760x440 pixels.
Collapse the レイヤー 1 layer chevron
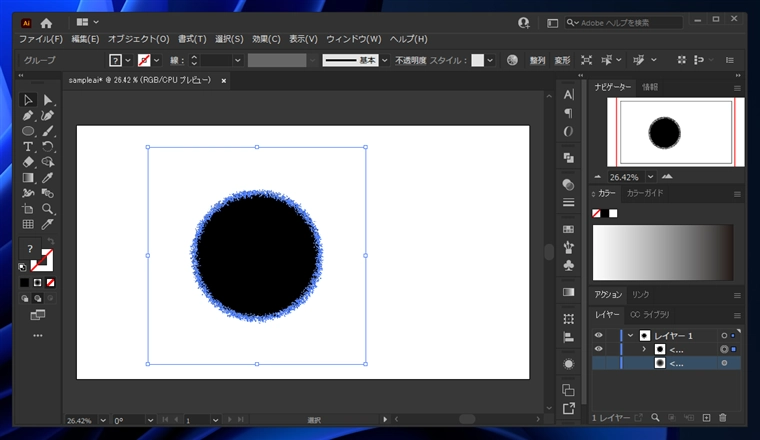pos(630,335)
